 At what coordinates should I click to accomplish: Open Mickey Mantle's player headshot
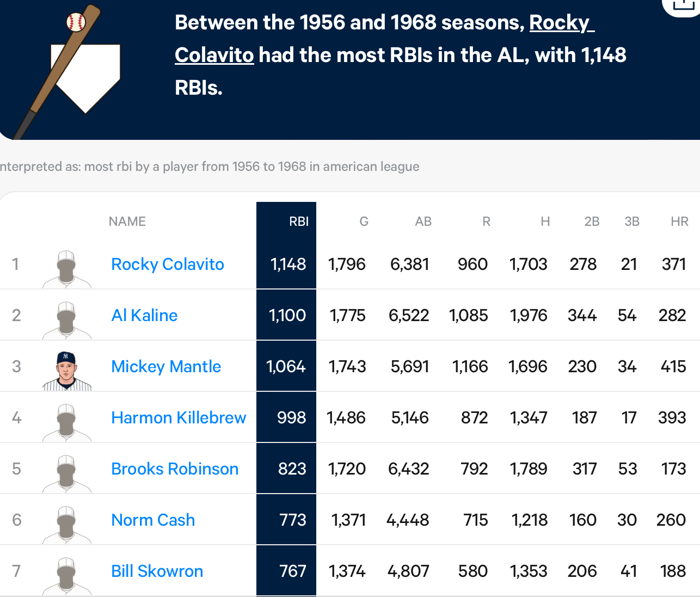point(67,371)
